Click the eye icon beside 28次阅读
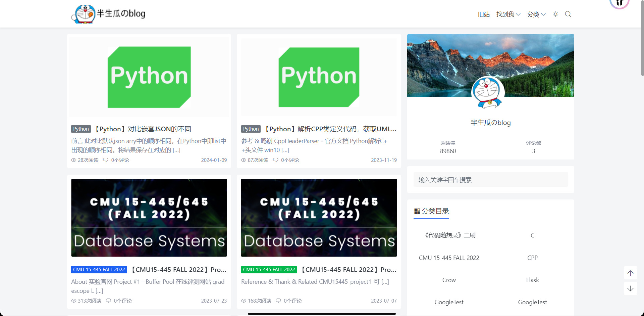 tap(74, 160)
